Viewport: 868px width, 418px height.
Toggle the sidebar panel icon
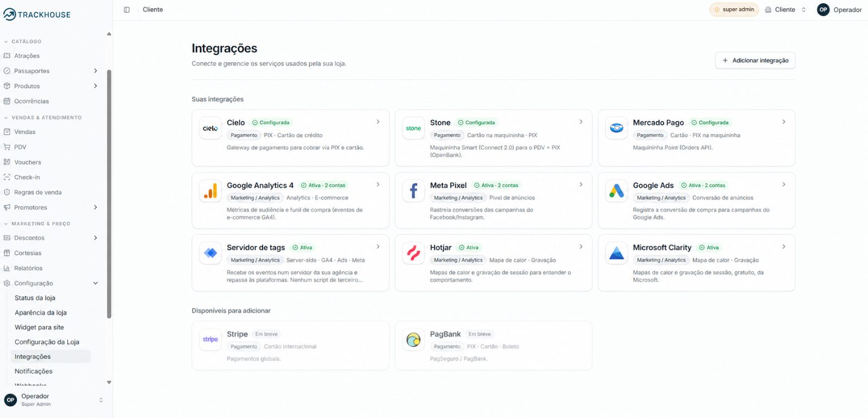(x=127, y=10)
